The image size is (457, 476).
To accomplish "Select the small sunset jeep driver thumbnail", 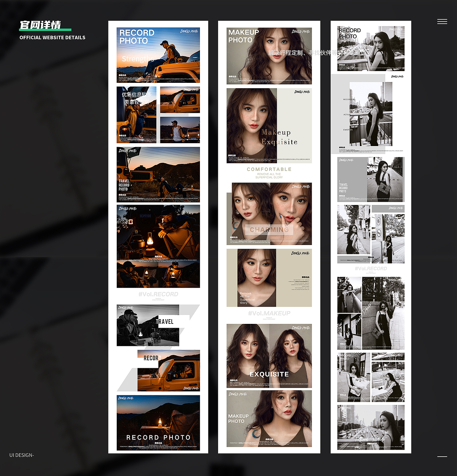I will pos(180,100).
